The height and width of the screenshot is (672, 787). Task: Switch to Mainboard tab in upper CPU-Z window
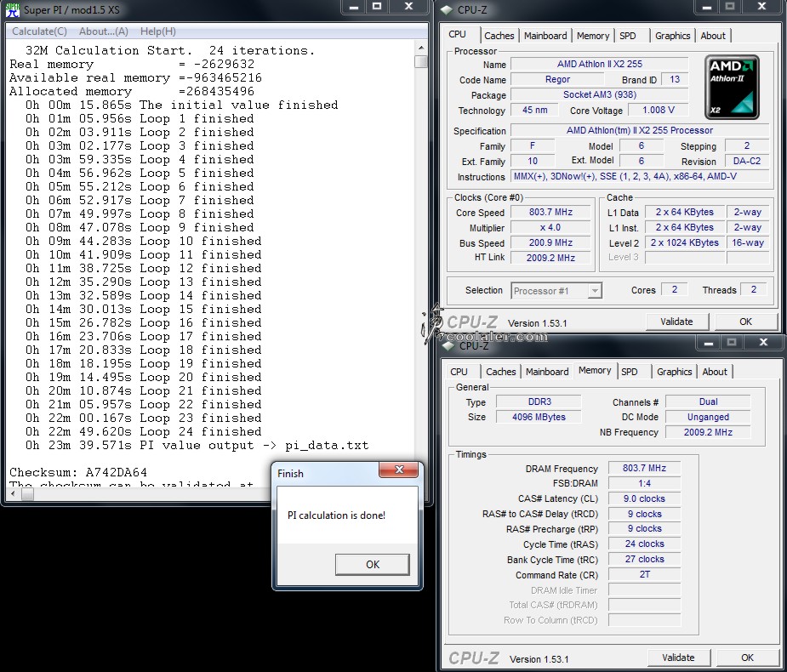point(545,36)
